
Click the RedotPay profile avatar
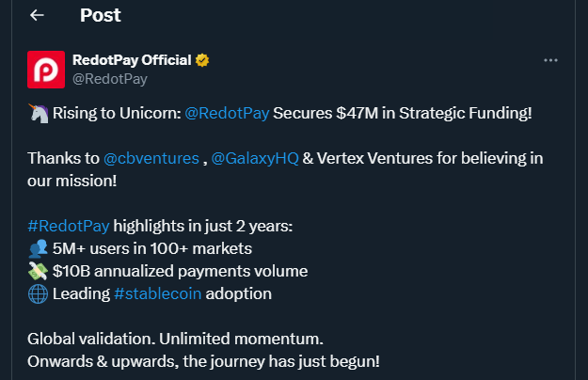pos(46,70)
